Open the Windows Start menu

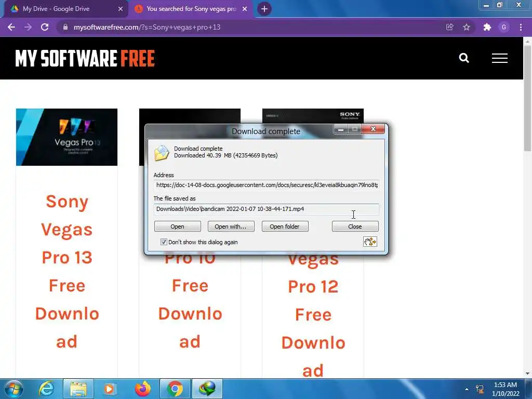[14, 389]
